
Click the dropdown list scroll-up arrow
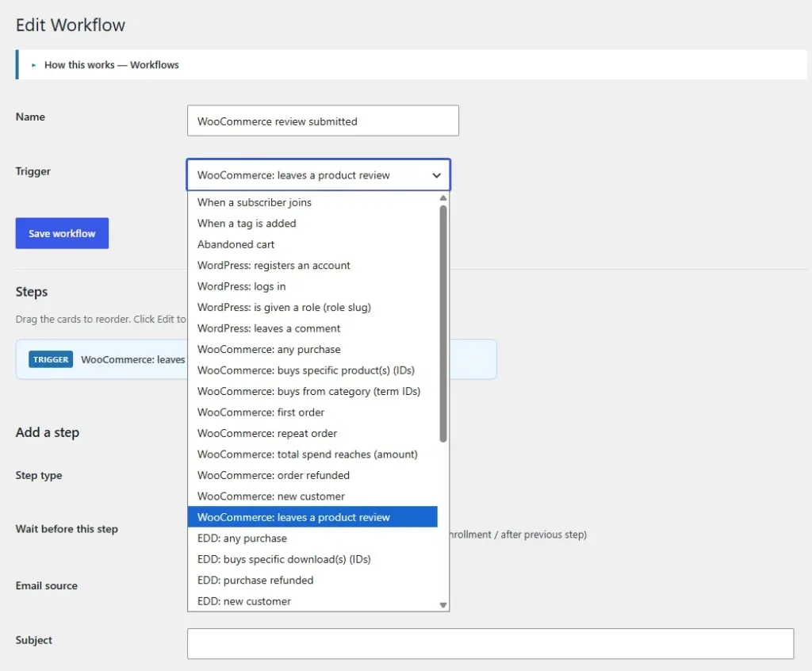442,198
